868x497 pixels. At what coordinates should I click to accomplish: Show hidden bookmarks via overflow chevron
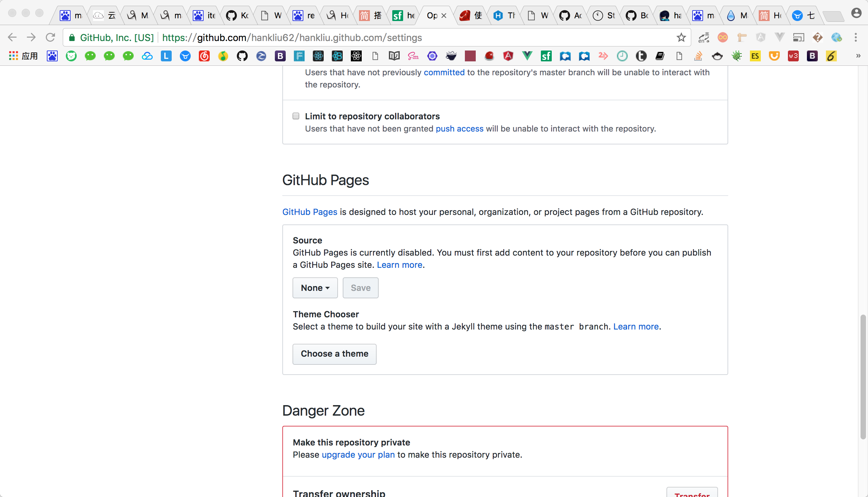pyautogui.click(x=858, y=56)
